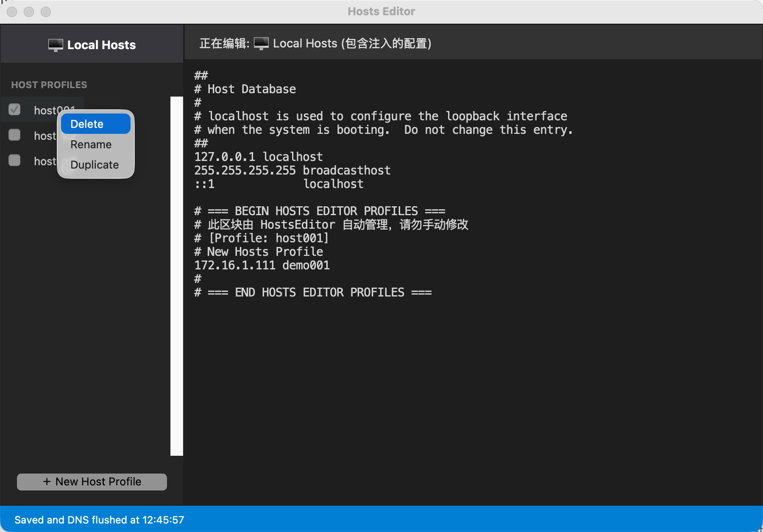This screenshot has width=763, height=532.
Task: Close the Hosts Editor window
Action: pyautogui.click(x=12, y=12)
